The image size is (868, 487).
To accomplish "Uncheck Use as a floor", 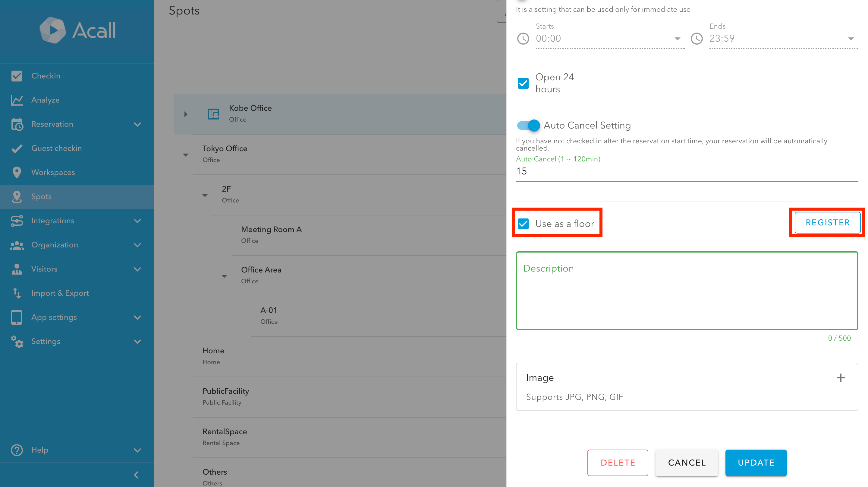I will (x=523, y=224).
